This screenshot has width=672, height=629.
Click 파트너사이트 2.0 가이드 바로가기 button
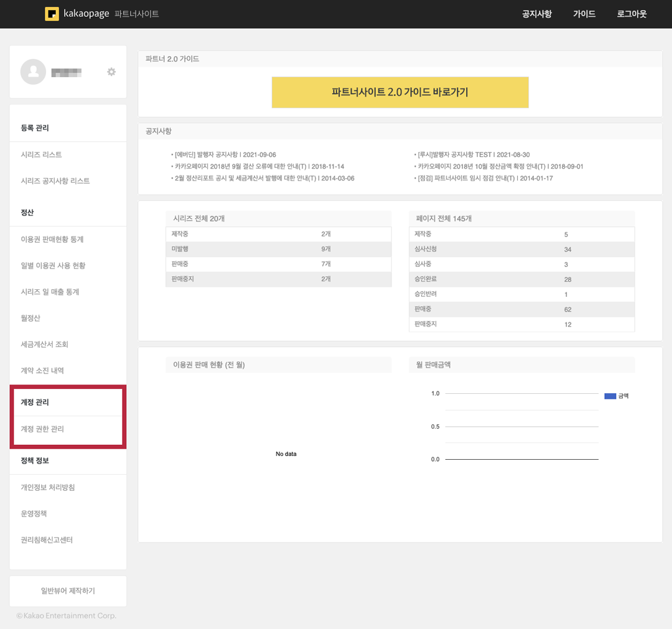pos(400,92)
